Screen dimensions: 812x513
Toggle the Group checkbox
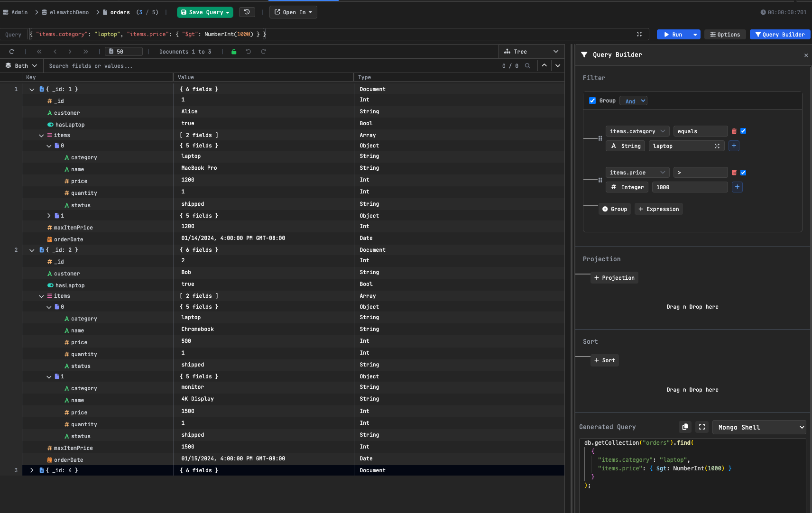coord(592,101)
